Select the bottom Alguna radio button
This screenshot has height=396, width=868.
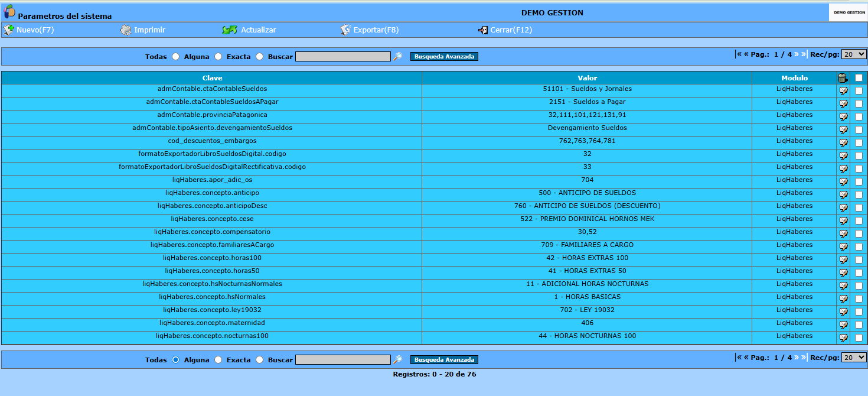218,360
